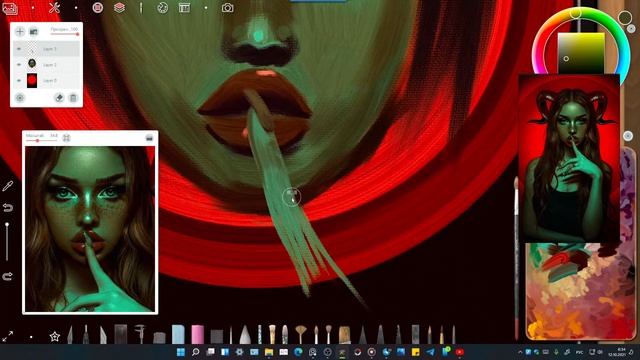The height and width of the screenshot is (360, 640).
Task: Hide the middle portrait layer eye icon
Action: [18, 64]
